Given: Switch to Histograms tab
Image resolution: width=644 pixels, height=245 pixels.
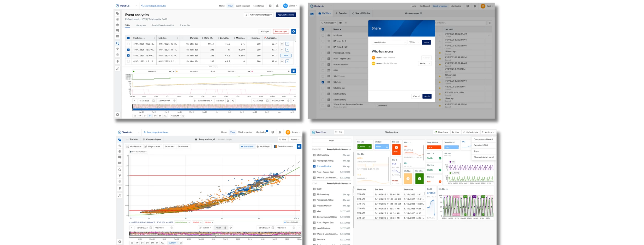Looking at the screenshot, I should 141,25.
